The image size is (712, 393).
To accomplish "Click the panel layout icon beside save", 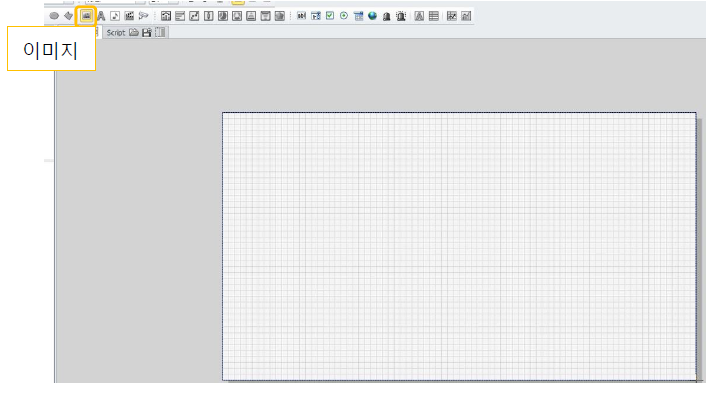I will pos(160,33).
